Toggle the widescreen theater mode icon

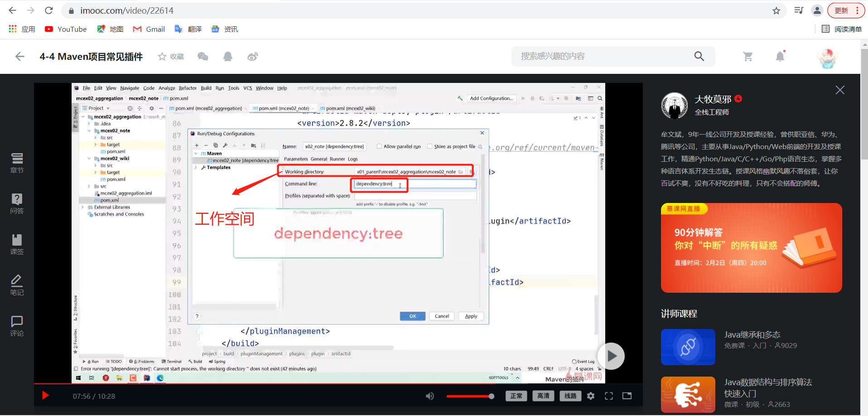(627, 396)
